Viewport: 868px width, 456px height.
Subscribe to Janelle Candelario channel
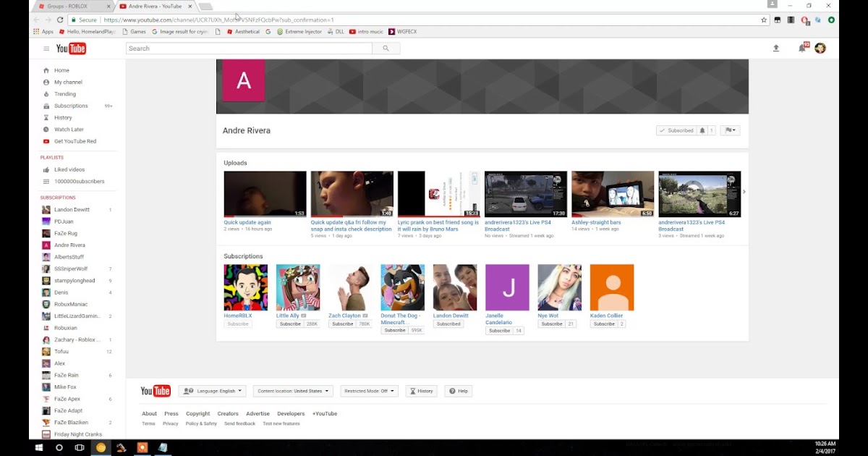pos(499,331)
